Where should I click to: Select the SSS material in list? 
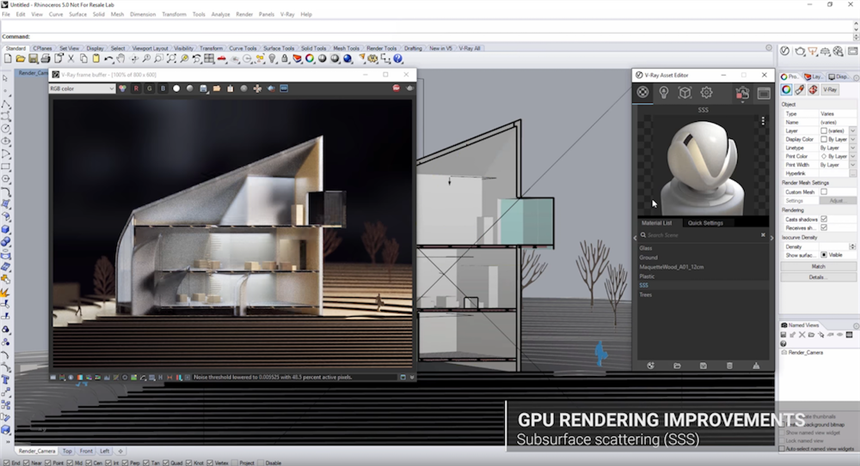645,285
